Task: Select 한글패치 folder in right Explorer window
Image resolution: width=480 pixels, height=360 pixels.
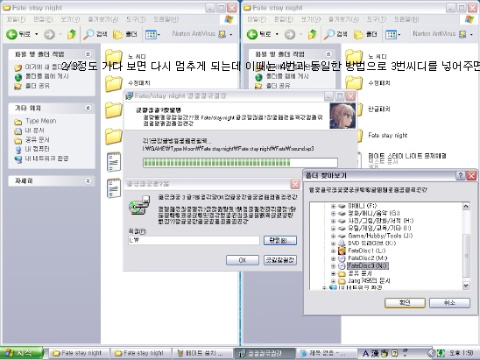Action: coord(379,109)
